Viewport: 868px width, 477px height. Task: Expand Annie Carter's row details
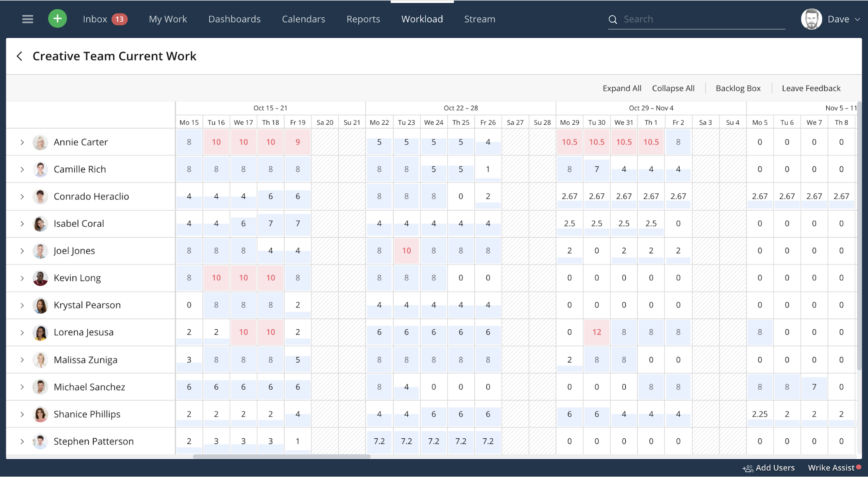(21, 142)
